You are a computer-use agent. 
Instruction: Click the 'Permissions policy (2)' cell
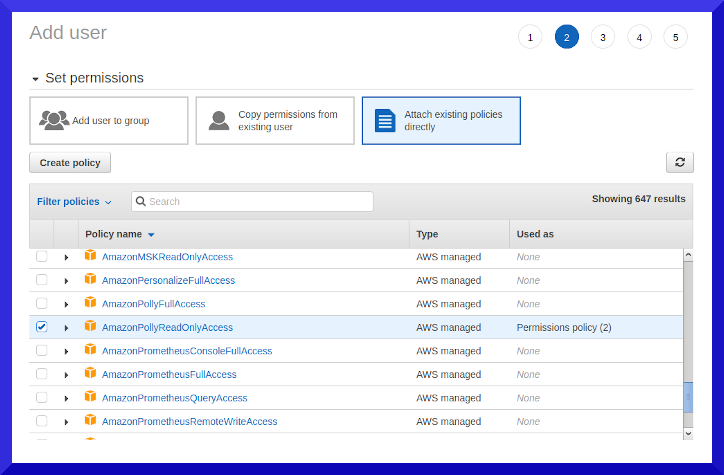[x=564, y=328]
